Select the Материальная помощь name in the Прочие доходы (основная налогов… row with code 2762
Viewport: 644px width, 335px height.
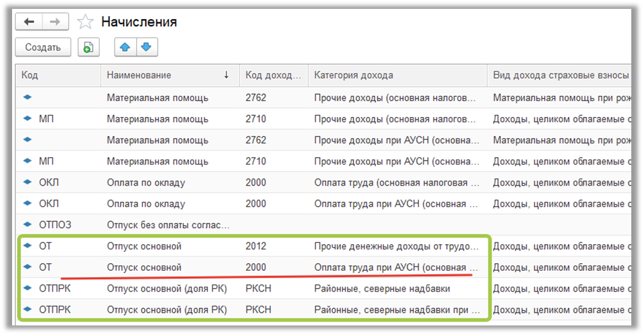coord(158,98)
